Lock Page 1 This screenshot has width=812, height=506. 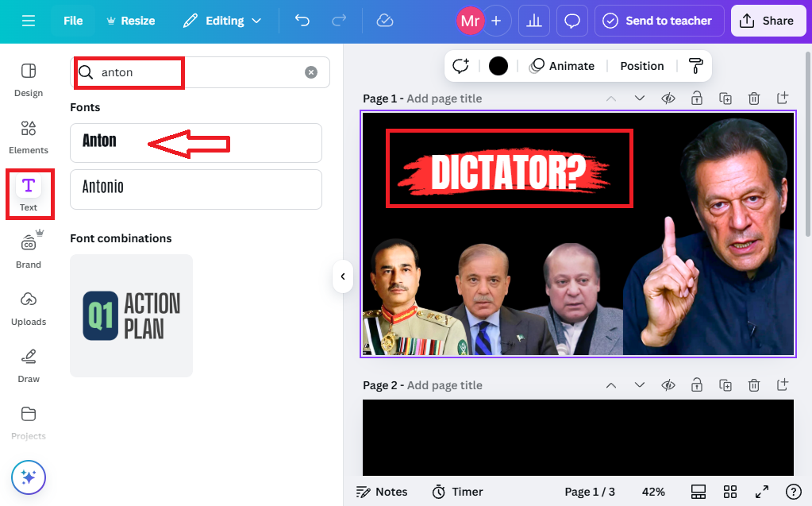697,98
